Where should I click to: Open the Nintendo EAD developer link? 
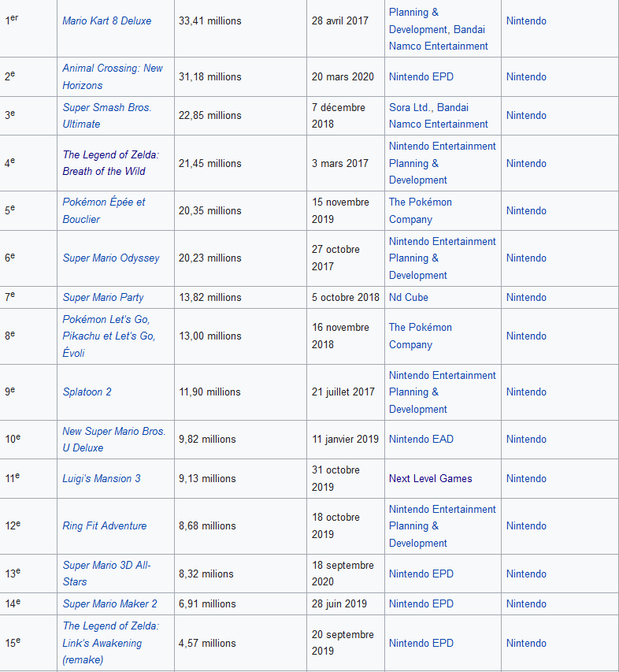click(421, 440)
